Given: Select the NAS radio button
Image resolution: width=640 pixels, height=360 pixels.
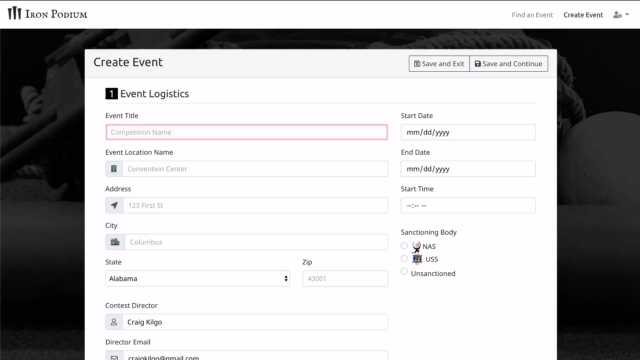Looking at the screenshot, I should [x=404, y=246].
